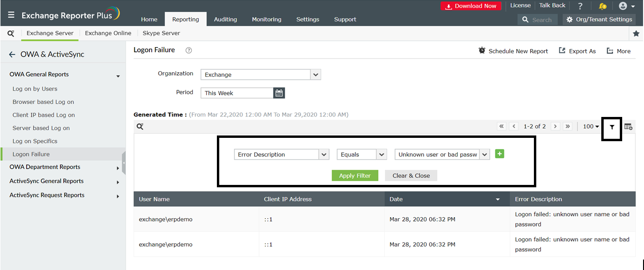Click the favorites star icon

tap(636, 33)
